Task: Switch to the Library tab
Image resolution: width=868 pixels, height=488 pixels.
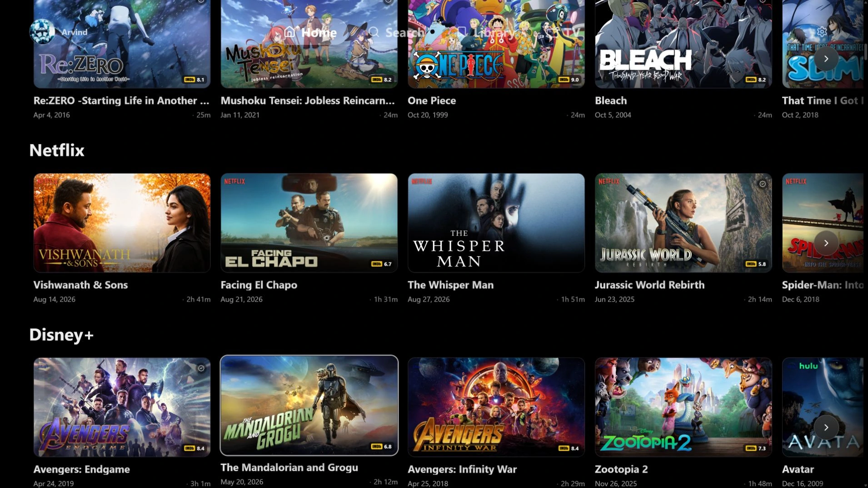Action: coord(485,32)
